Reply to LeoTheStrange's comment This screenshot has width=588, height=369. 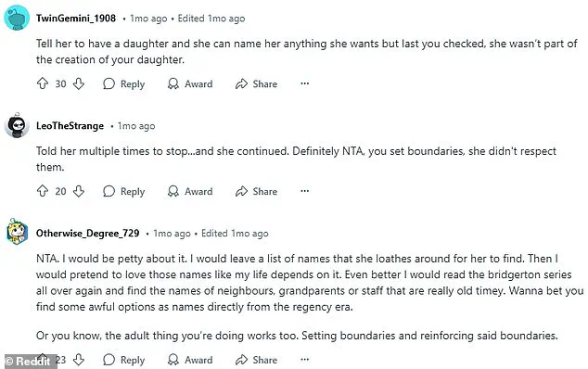pos(123,191)
